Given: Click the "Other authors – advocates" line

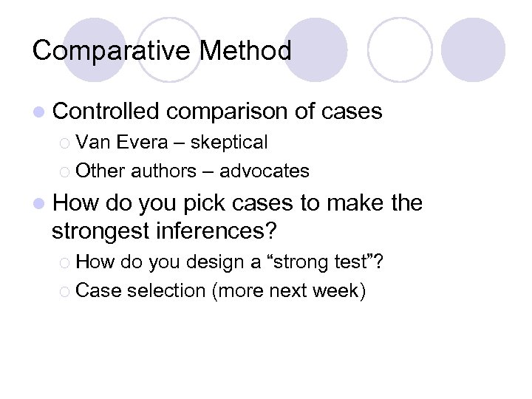Looking at the screenshot, I should click(192, 171).
